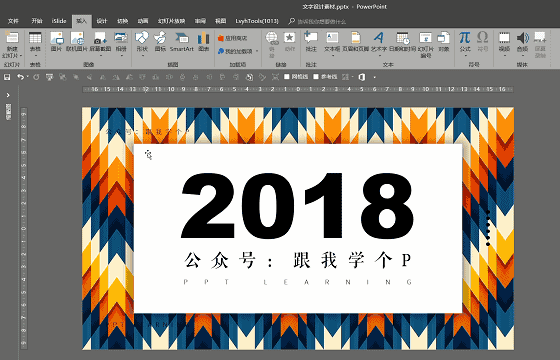This screenshot has width=560, height=360.
Task: Redo action in quick access toolbar
Action: pyautogui.click(x=36, y=77)
